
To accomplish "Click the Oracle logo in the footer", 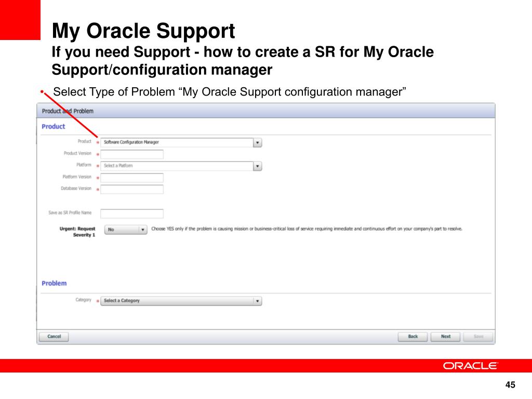I will point(470,366).
